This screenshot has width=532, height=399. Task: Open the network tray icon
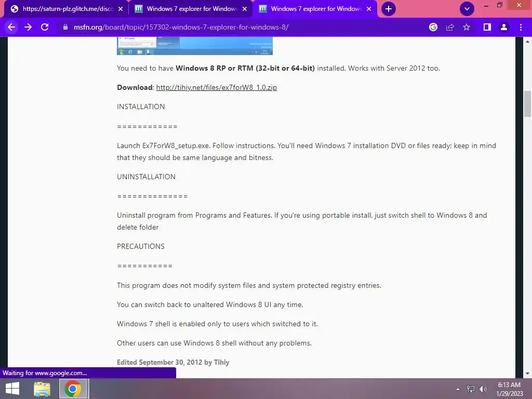471,389
